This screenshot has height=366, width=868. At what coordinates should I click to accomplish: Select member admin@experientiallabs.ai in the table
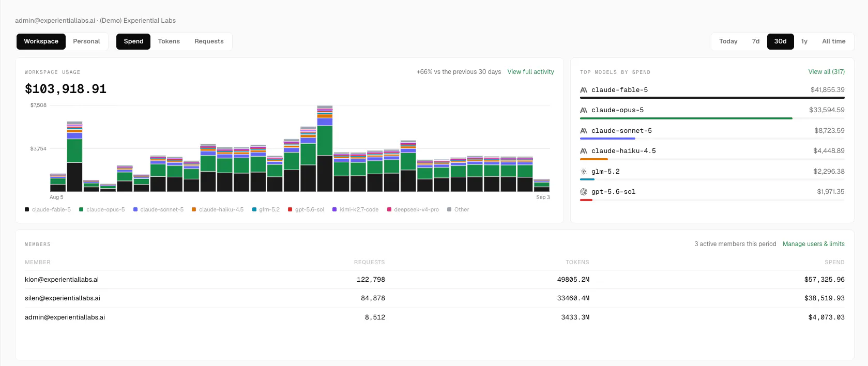tap(65, 317)
